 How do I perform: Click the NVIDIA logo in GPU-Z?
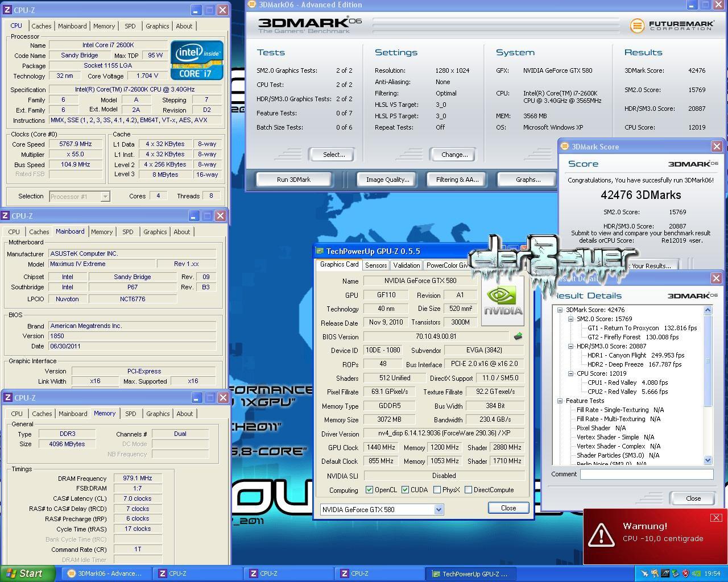point(503,300)
